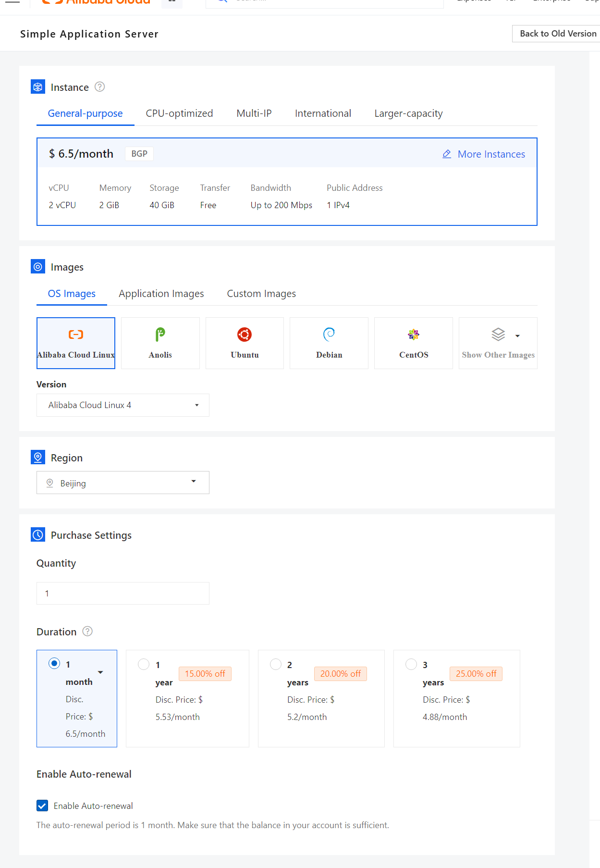Click the 4.88/month price text
Image resolution: width=600 pixels, height=868 pixels.
coord(445,717)
